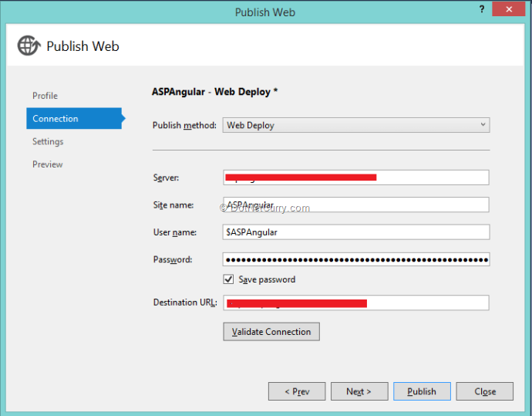Click into the Site name field
Image resolution: width=532 pixels, height=416 pixels.
point(356,205)
